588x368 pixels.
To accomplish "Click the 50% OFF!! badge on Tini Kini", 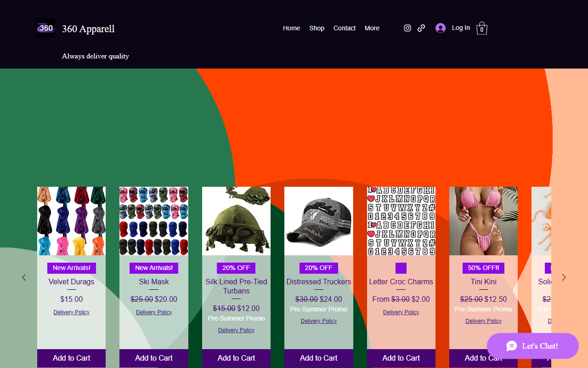I will click(x=483, y=268).
